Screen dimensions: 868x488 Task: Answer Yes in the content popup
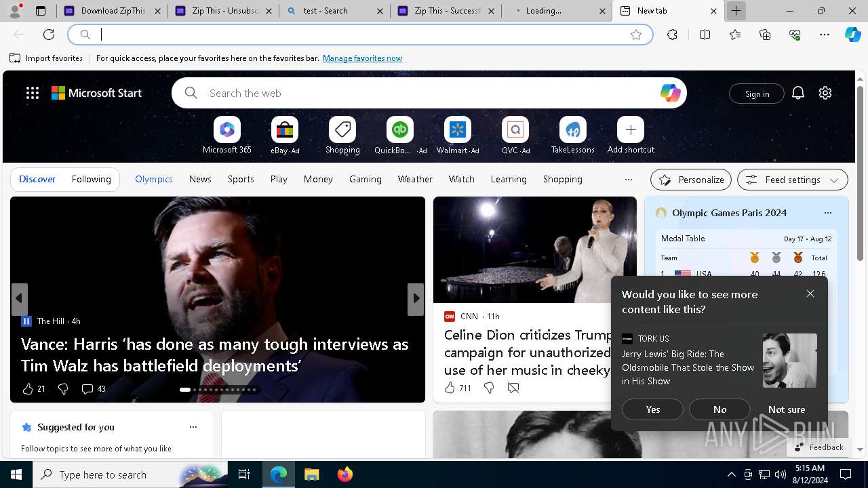tap(652, 409)
